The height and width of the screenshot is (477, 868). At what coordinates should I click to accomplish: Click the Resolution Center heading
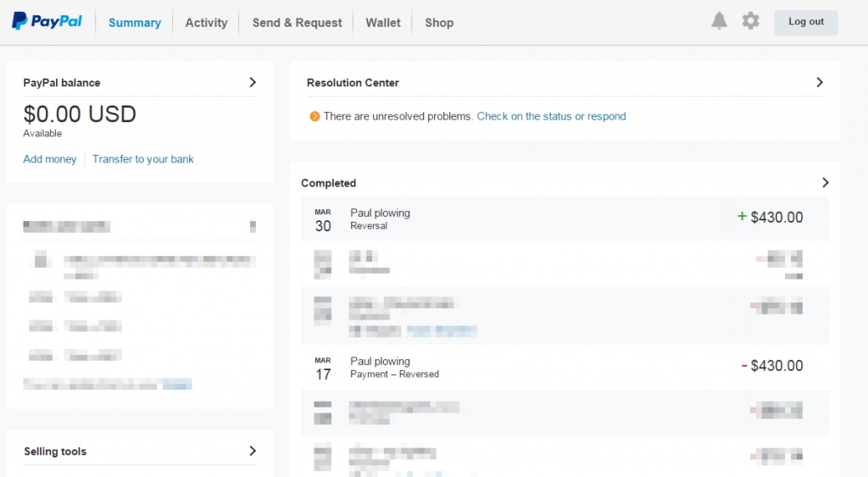353,82
